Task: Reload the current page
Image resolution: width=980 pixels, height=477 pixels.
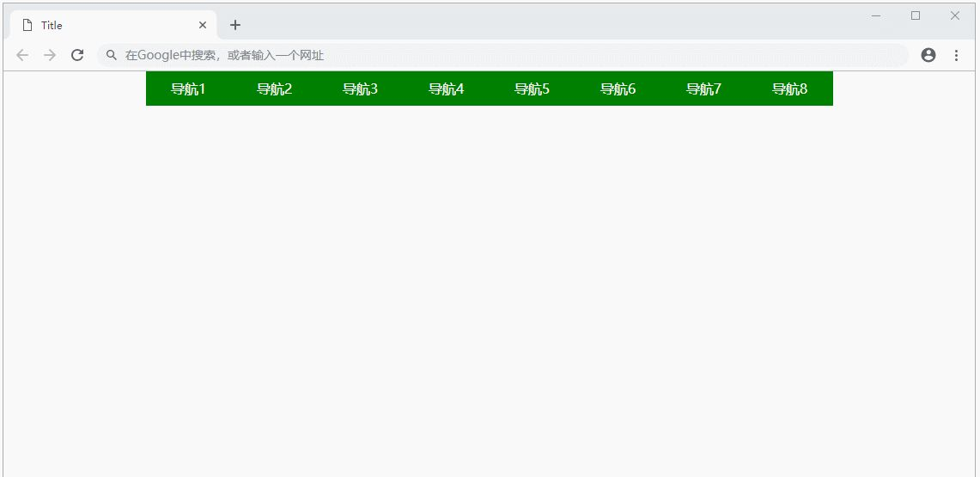Action: (77, 55)
